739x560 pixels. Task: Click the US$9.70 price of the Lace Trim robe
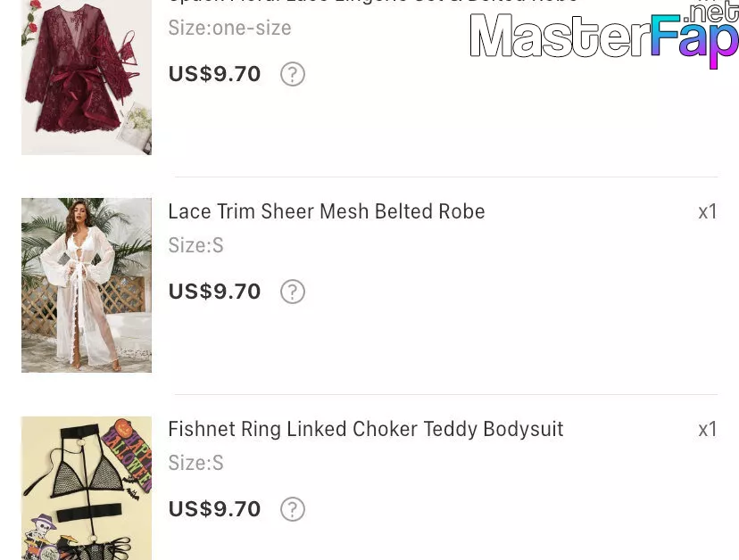point(214,292)
